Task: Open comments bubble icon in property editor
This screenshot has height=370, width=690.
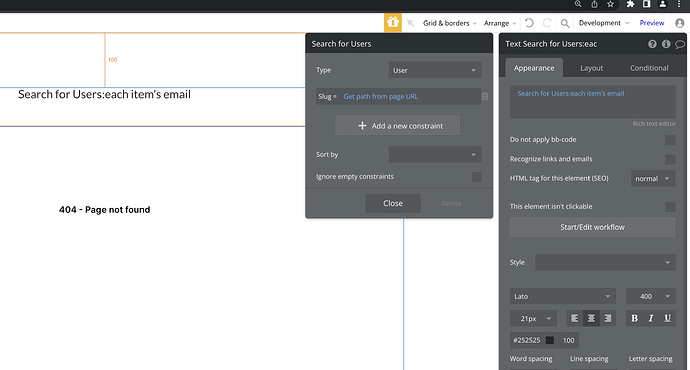Action: 680,44
